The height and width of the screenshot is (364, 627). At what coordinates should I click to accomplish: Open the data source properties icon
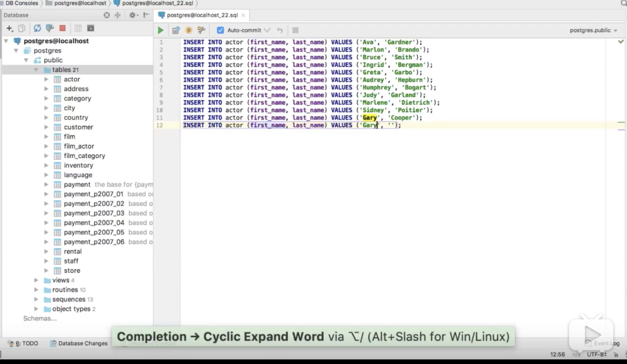(x=50, y=28)
